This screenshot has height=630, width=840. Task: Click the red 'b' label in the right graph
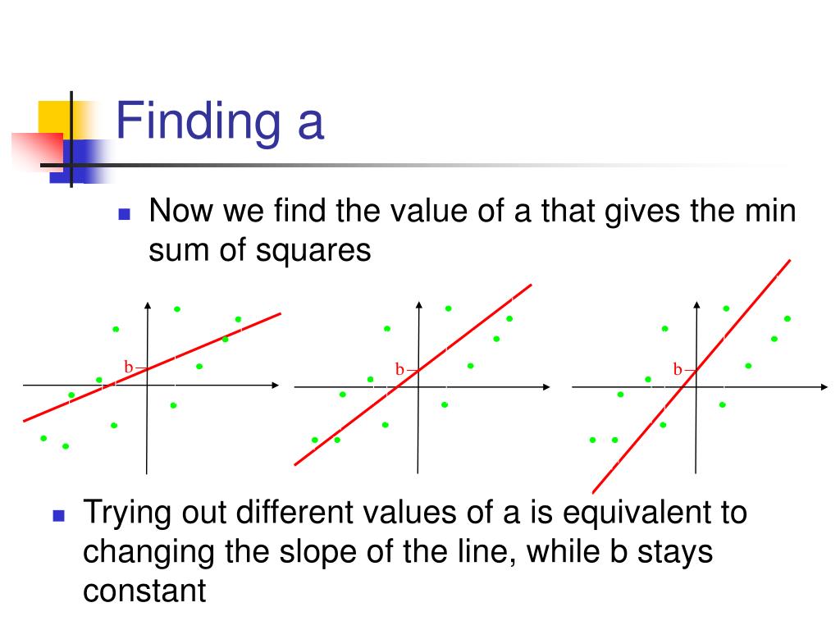pos(677,369)
